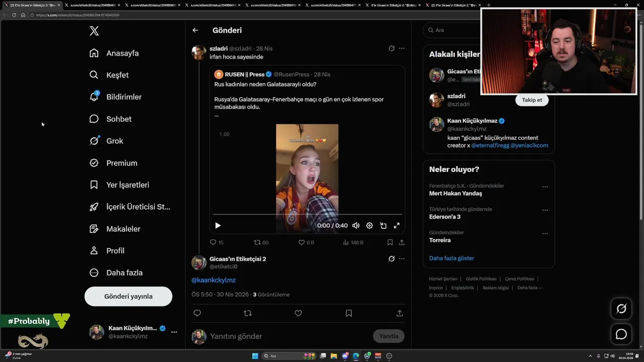Play the embedded video
The height and width of the screenshot is (362, 644).
pos(218,226)
